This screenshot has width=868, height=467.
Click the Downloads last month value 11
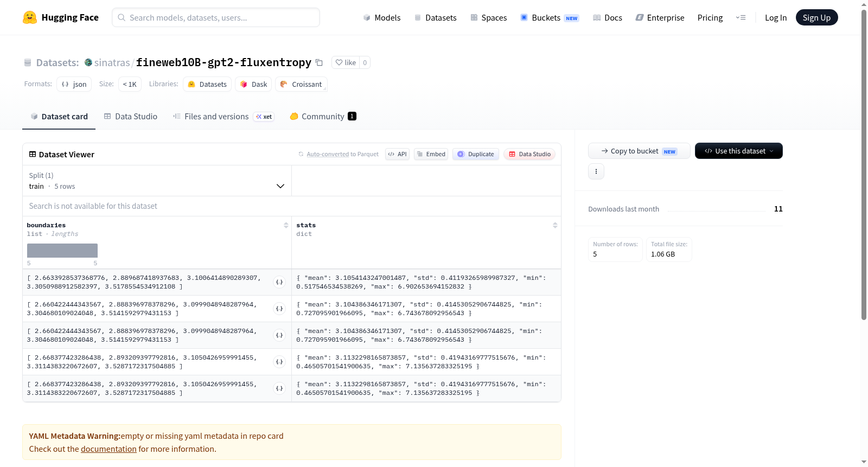click(778, 209)
